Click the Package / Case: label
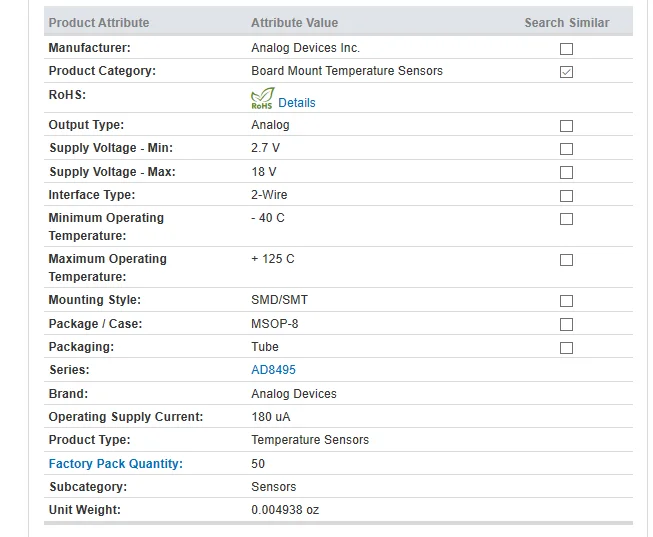This screenshot has height=537, width=653. (95, 324)
